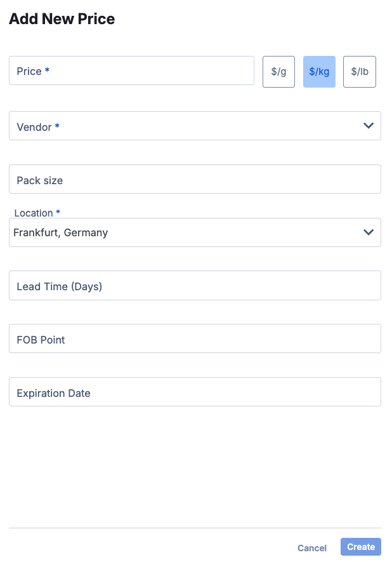
Task: Click the Lead Time (Days) field
Action: click(195, 285)
